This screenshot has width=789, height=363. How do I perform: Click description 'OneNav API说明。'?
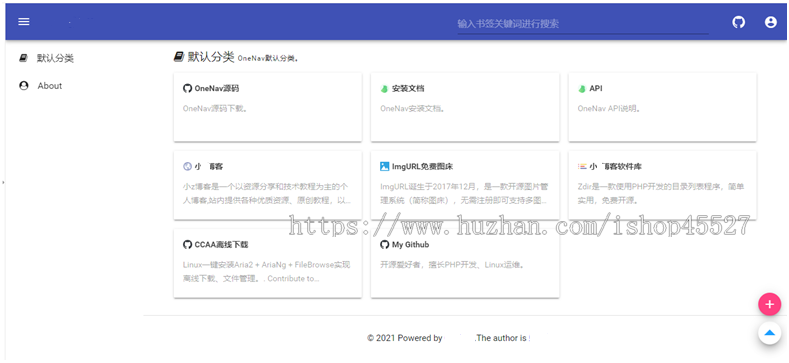pos(609,108)
